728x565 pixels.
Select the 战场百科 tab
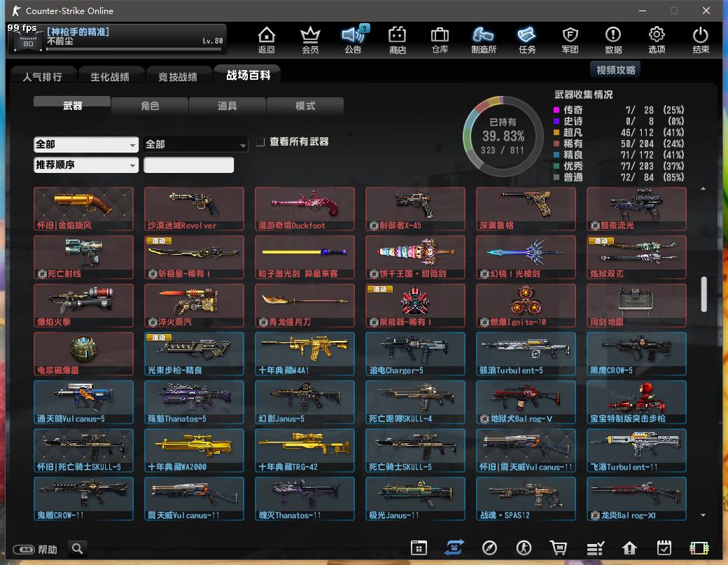pyautogui.click(x=248, y=75)
